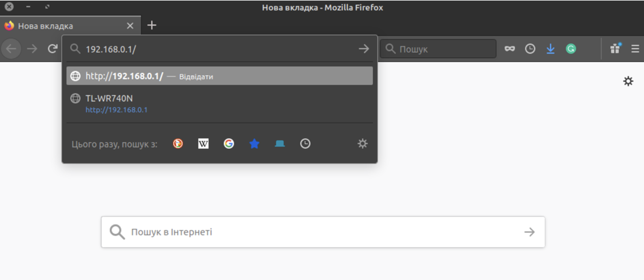Open search settings gear in dropdown
Viewport: 644px width, 280px height.
[x=362, y=144]
